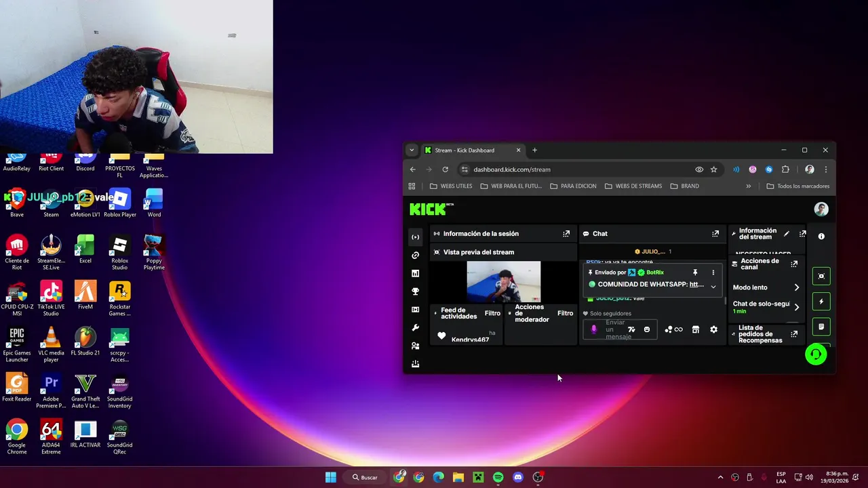Screen dimensions: 868x488
Task: Click the chat scrollbar handle
Action: 725,300
